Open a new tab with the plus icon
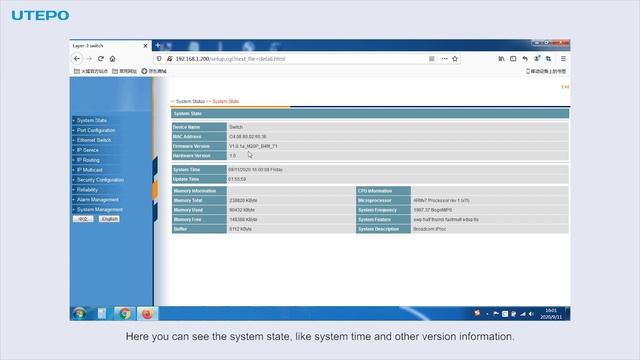This screenshot has height=360, width=640. pos(158,45)
